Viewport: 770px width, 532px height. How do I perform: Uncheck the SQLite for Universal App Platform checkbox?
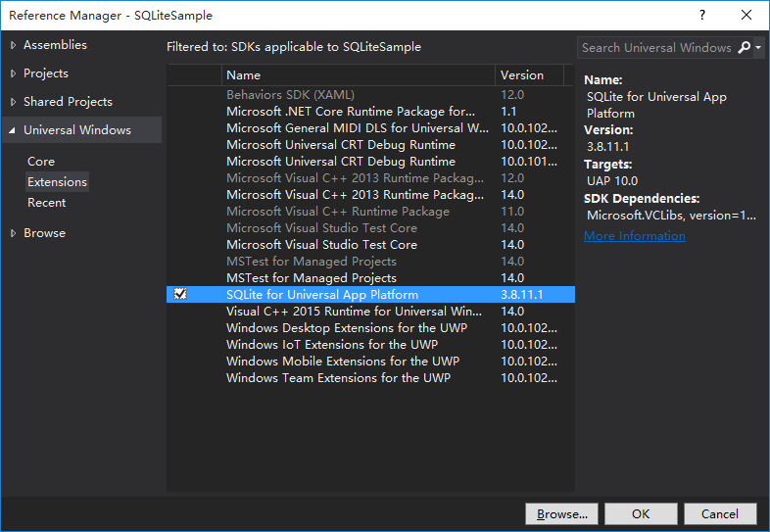pos(180,294)
